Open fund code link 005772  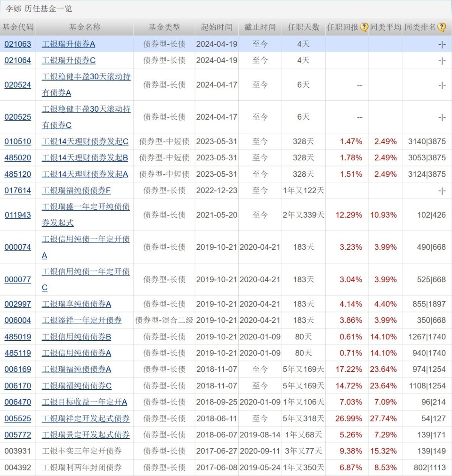coord(17,435)
